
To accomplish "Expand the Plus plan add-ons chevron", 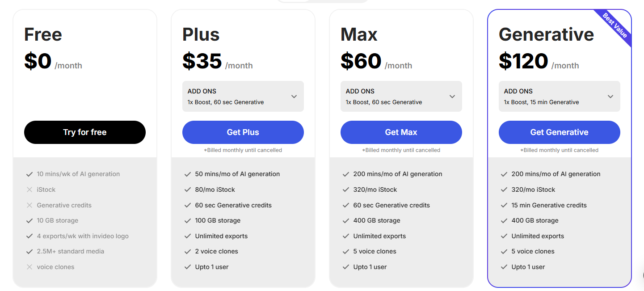I will pos(294,97).
